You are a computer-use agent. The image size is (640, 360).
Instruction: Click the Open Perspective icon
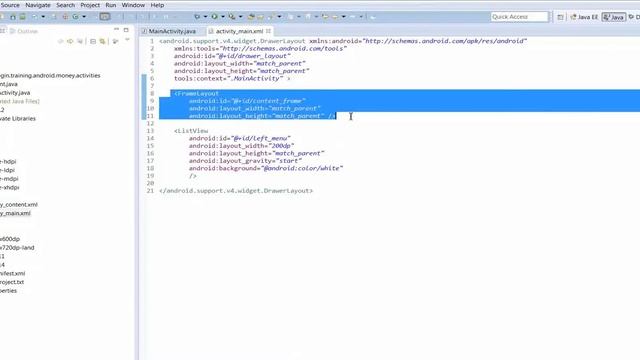[x=560, y=17]
